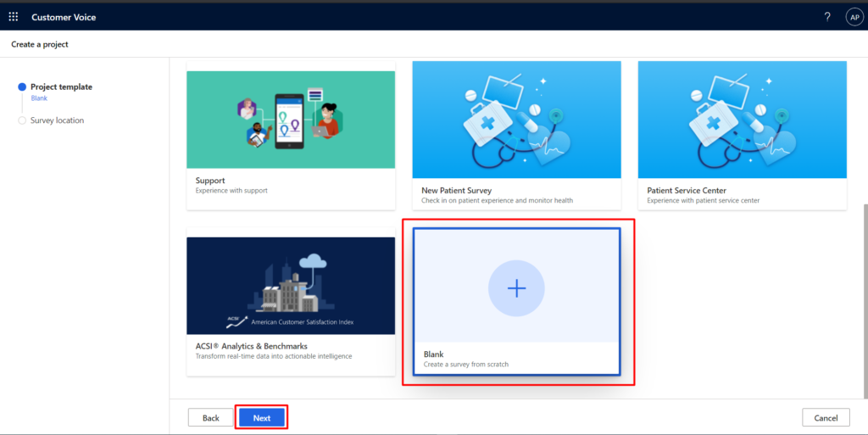
Task: Open the help question mark icon
Action: tap(827, 17)
